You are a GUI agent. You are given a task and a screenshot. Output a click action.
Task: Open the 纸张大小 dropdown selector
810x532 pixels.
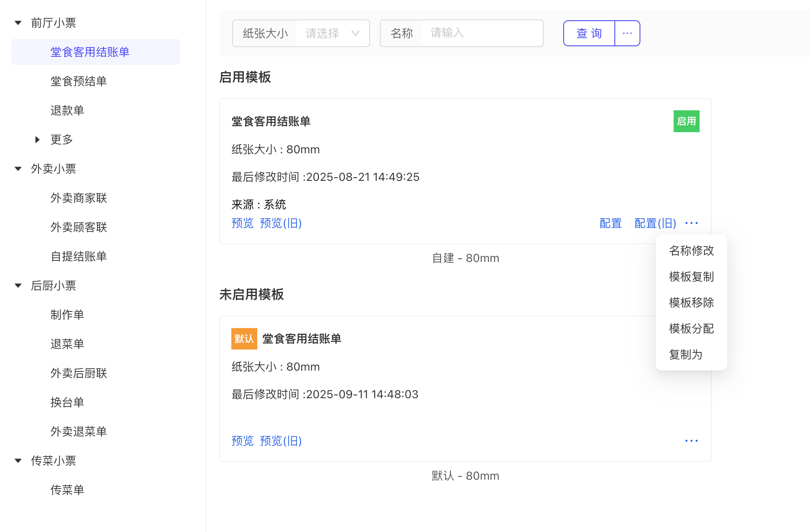coord(332,33)
